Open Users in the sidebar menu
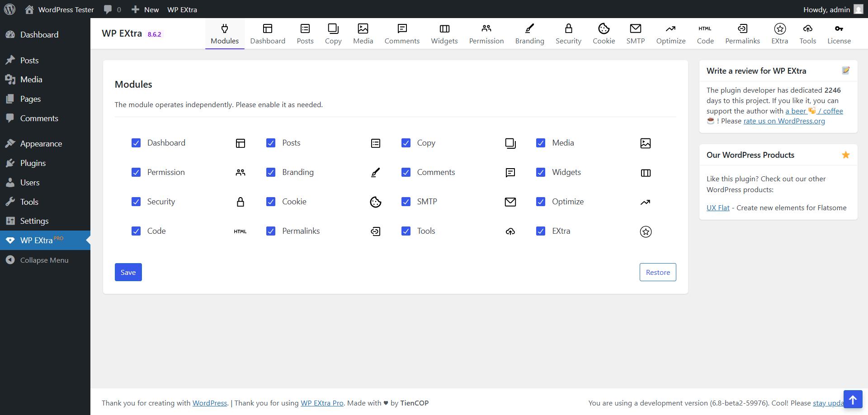The height and width of the screenshot is (415, 868). (45, 183)
